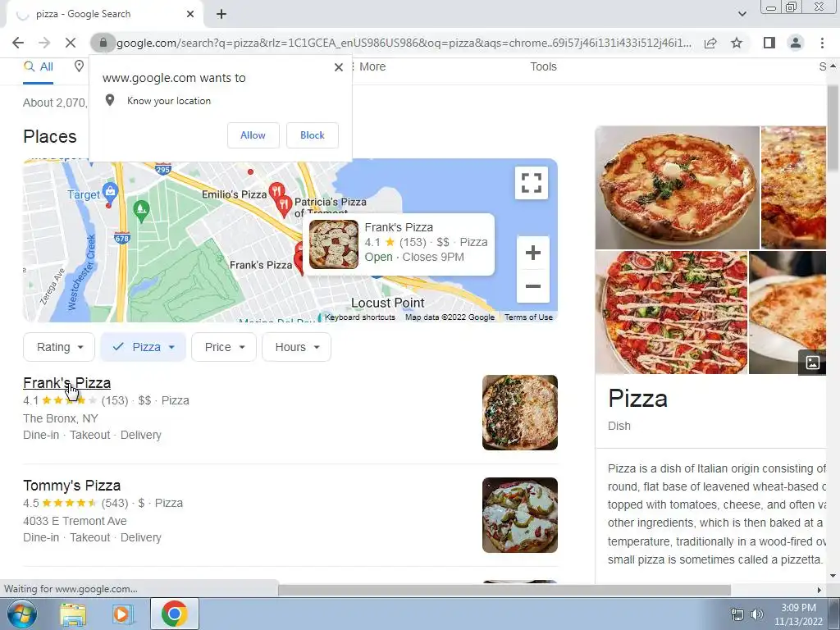
Task: Expand the map to fullscreen
Action: [532, 183]
